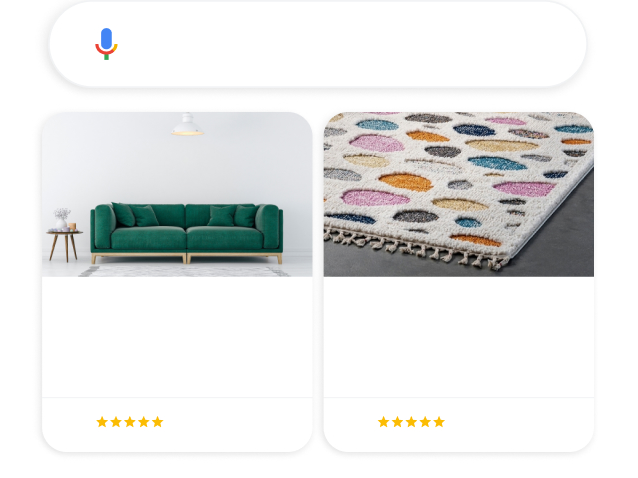Select the first star on sofa card rating
Image resolution: width=638 pixels, height=478 pixels.
[x=102, y=422]
